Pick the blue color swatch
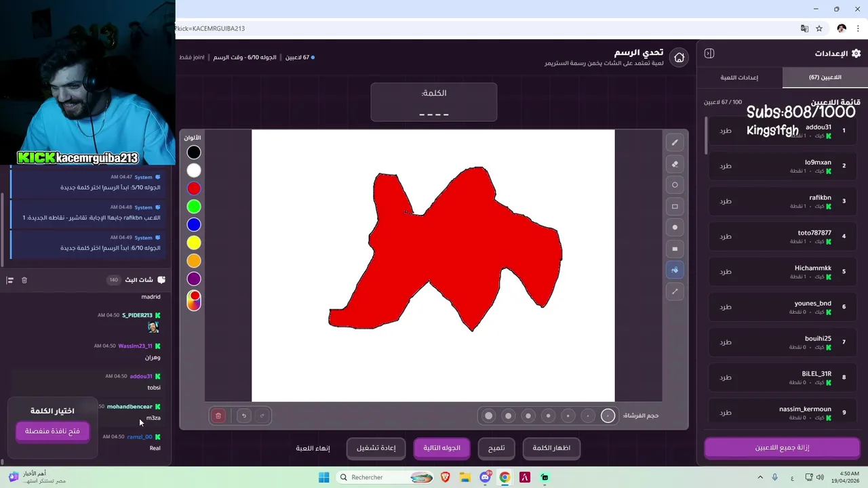 [194, 224]
